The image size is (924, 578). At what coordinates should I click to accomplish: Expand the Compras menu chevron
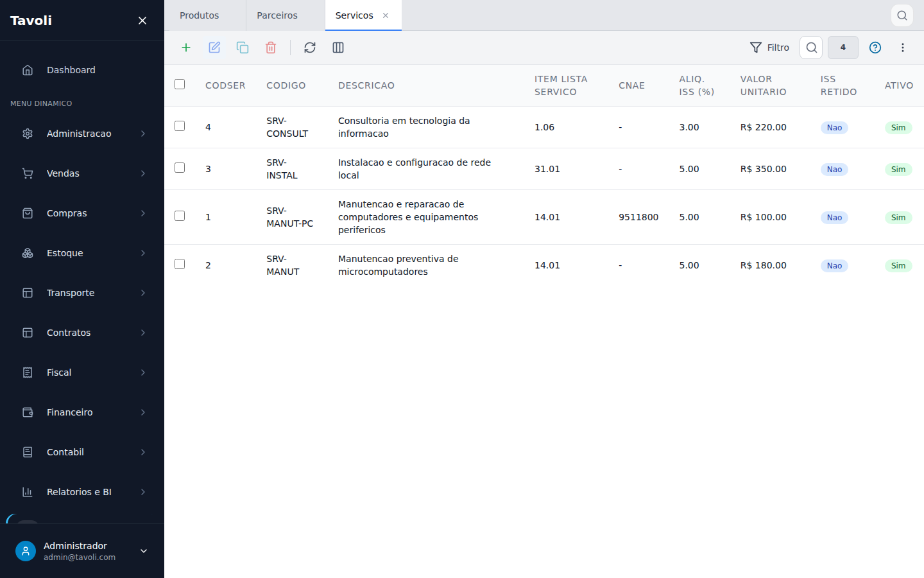[x=143, y=213]
